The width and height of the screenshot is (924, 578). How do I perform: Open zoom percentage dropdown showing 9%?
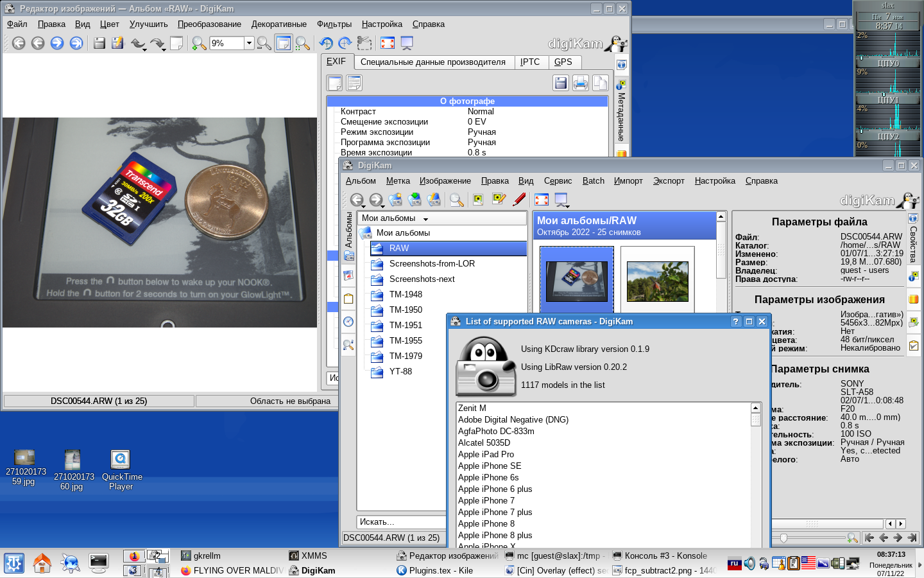pos(249,43)
